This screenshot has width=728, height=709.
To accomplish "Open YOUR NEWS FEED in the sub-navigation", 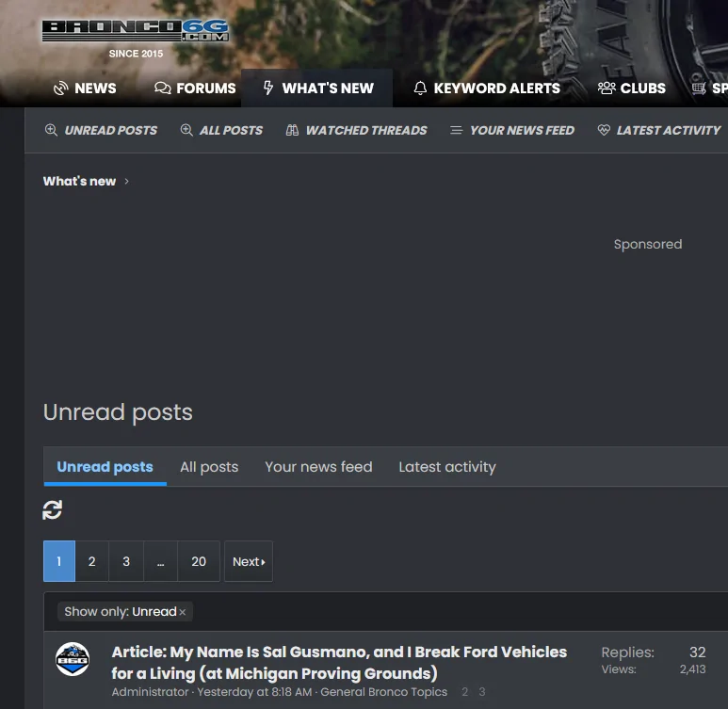I will tap(512, 131).
